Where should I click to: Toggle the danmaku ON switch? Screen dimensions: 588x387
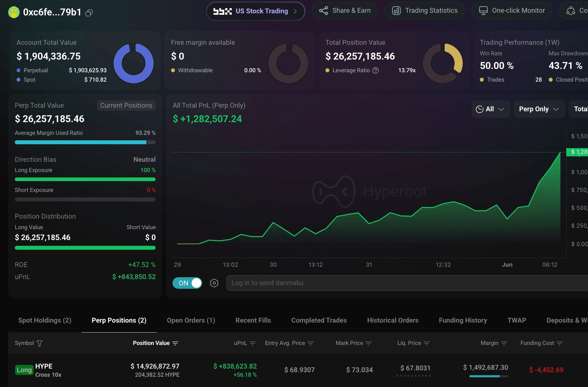pos(187,283)
